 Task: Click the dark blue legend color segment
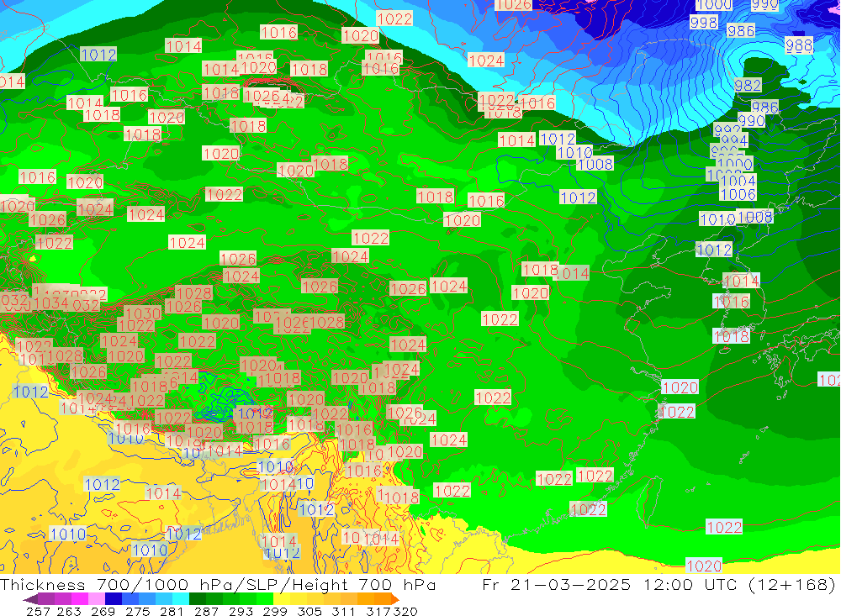coord(114,598)
